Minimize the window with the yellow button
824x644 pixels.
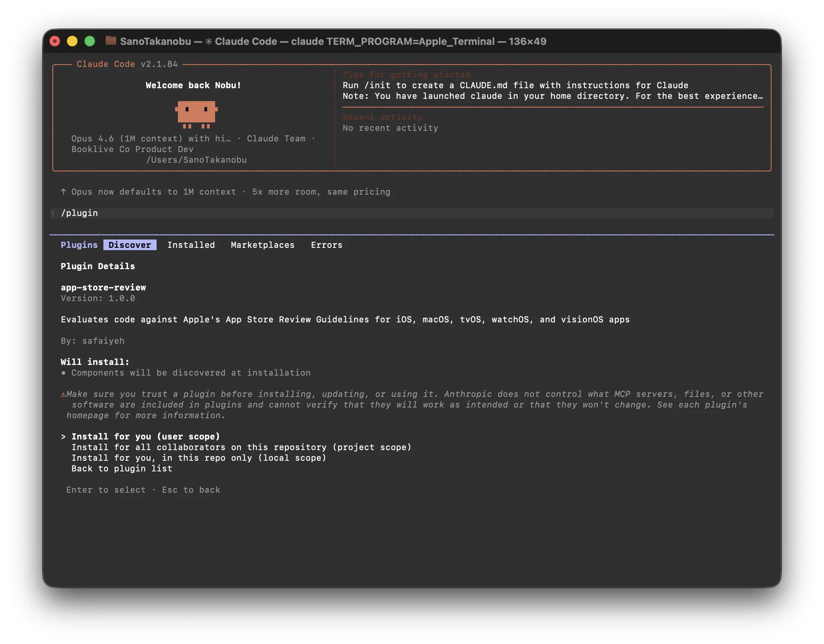(x=72, y=41)
